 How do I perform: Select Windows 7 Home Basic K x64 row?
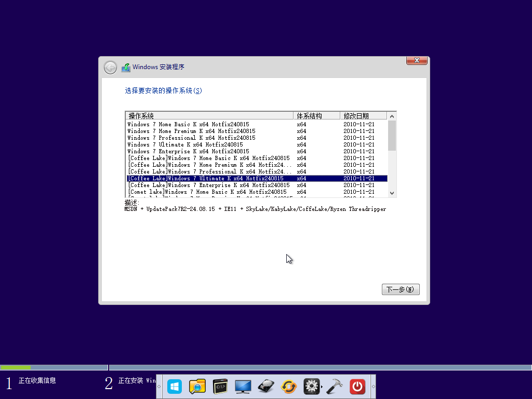click(257, 124)
